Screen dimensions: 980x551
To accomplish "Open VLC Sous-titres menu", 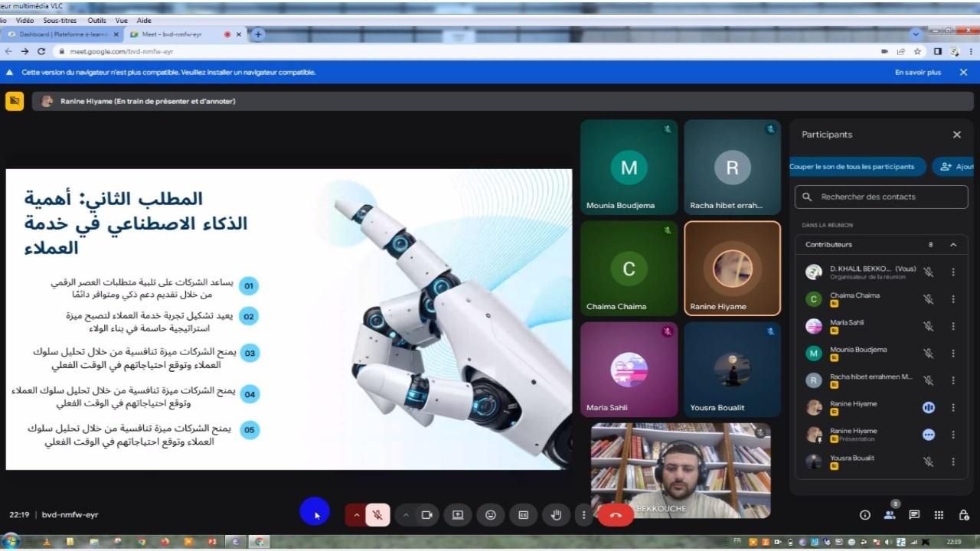I will [60, 21].
